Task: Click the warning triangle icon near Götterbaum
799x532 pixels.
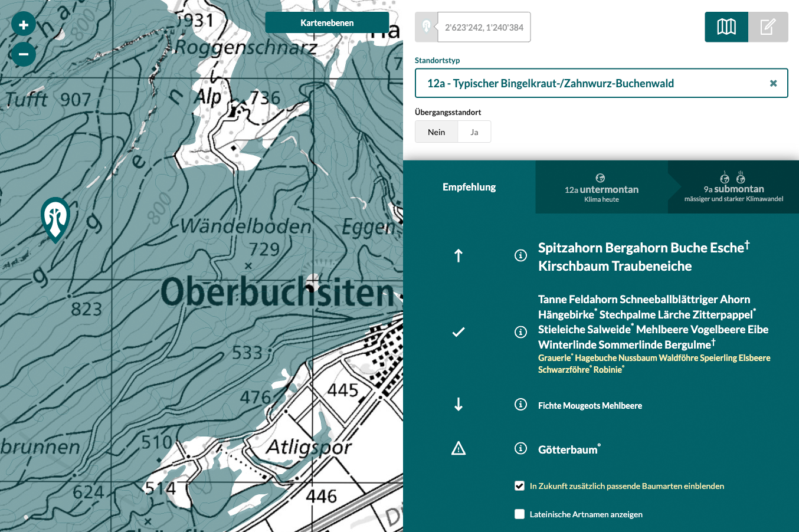Action: click(x=459, y=448)
